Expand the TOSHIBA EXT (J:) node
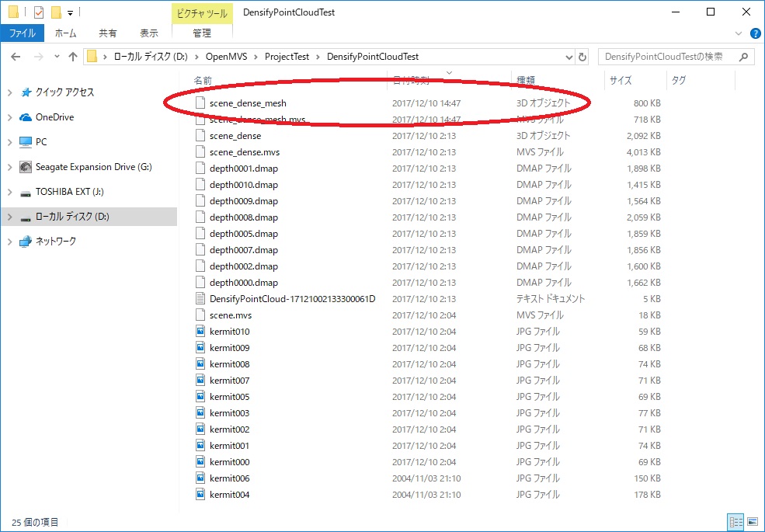This screenshot has width=765, height=532. [x=10, y=192]
